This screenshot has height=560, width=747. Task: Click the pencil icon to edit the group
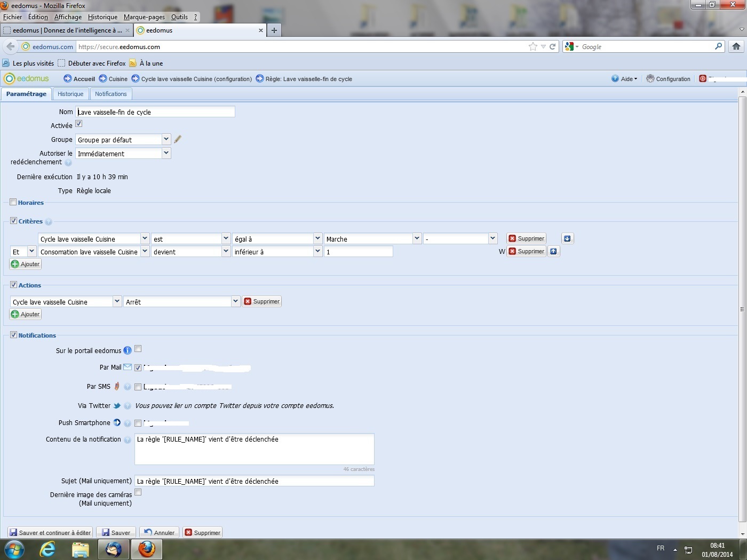[x=178, y=139]
